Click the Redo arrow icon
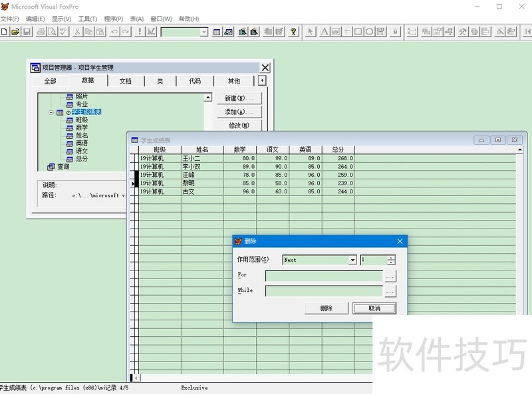532x394 pixels. [x=126, y=32]
